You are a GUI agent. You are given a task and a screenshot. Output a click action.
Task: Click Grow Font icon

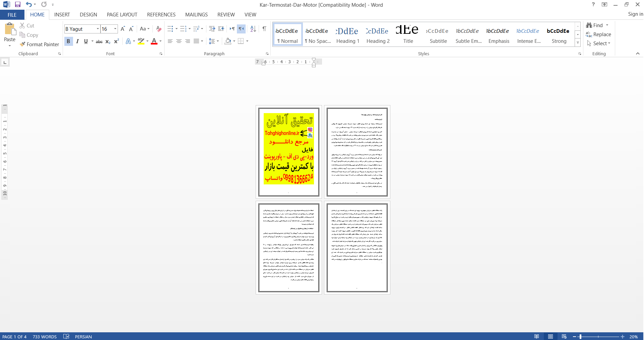(x=123, y=29)
